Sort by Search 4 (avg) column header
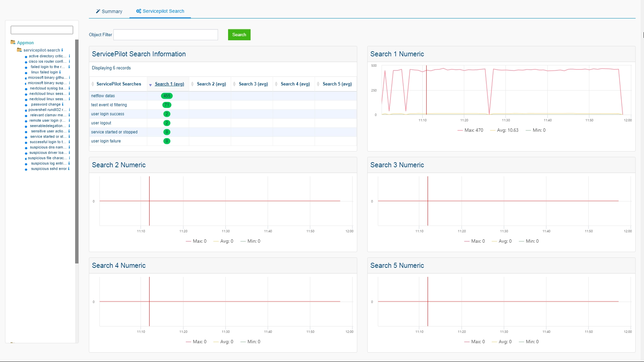This screenshot has height=362, width=644. click(x=295, y=84)
